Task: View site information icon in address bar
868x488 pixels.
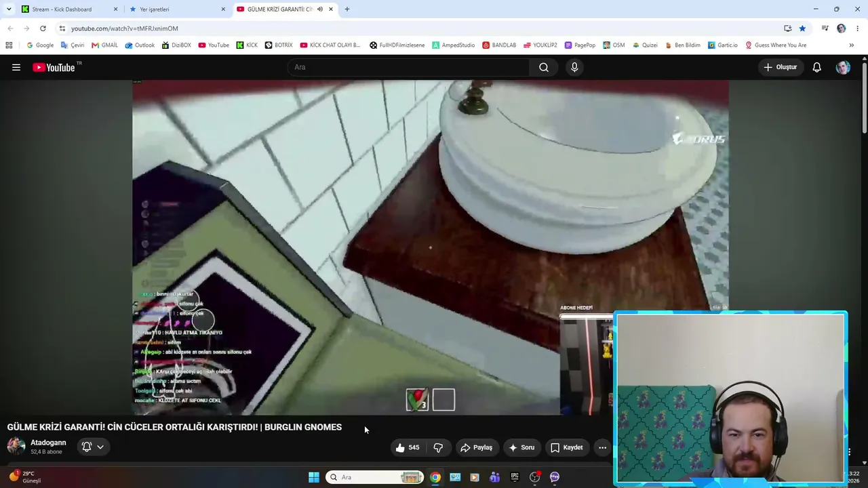Action: pos(62,28)
